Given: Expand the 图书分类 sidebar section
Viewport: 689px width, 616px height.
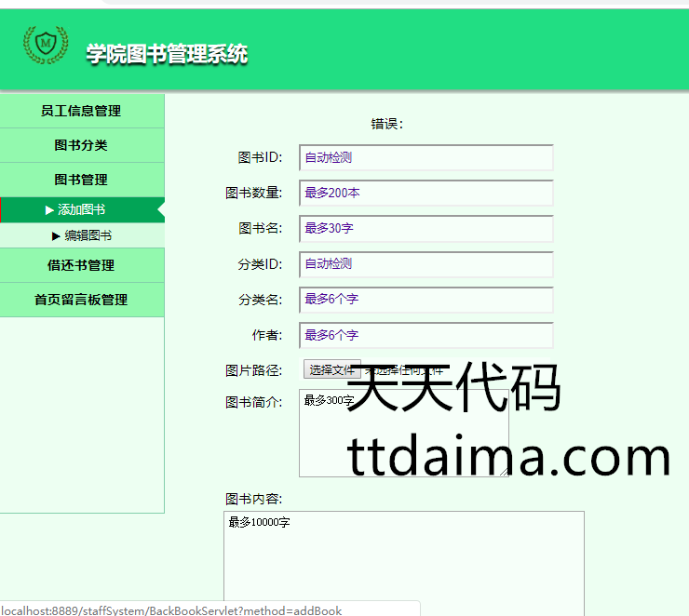Looking at the screenshot, I should coord(81,145).
